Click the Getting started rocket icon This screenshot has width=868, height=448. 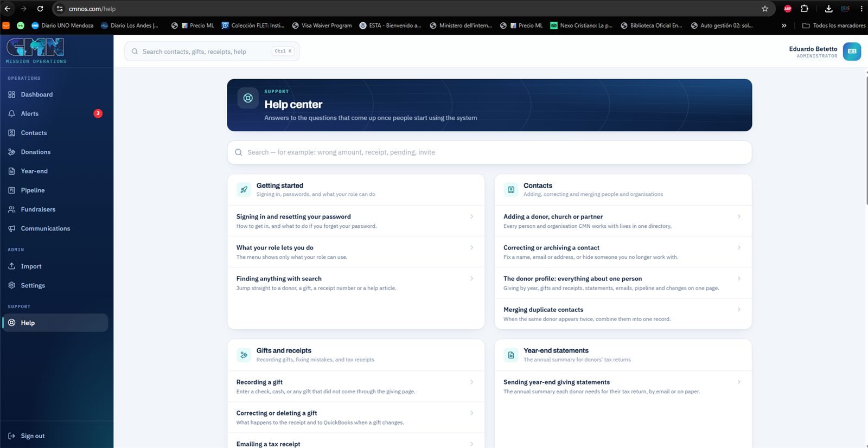pos(244,189)
